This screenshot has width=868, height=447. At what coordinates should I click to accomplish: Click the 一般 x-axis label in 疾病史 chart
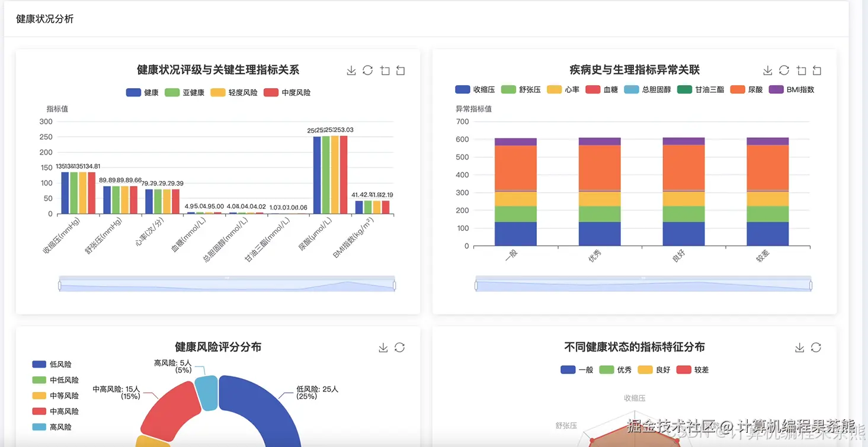[x=511, y=255]
